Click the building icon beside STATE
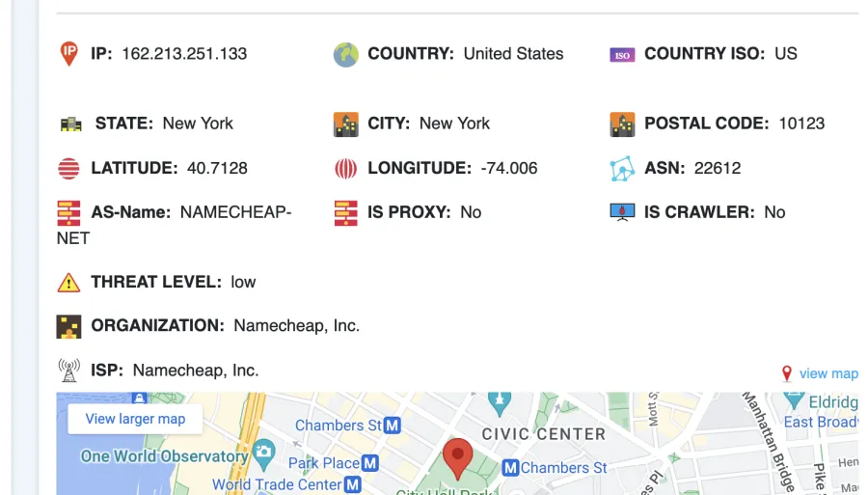Screen dimensions: 868x495 [x=70, y=124]
